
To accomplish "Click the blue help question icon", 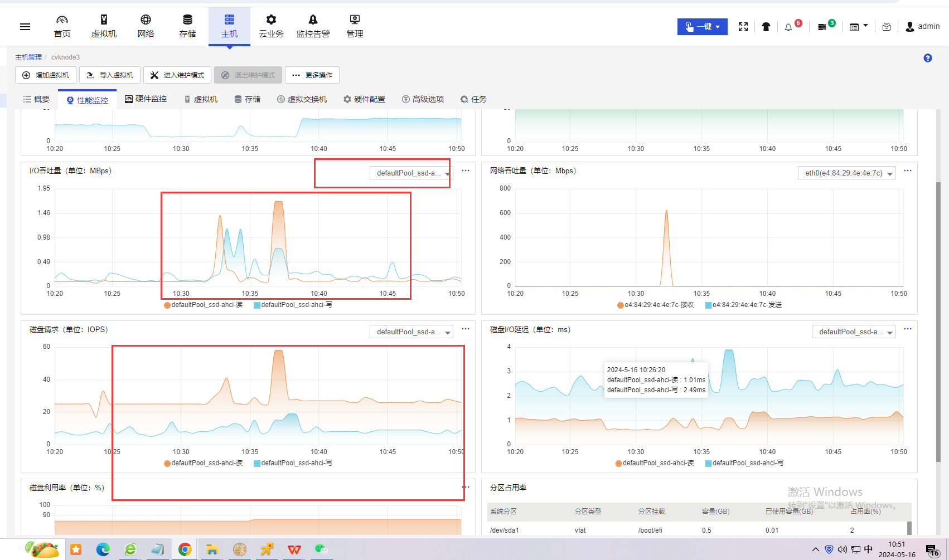I will (928, 58).
